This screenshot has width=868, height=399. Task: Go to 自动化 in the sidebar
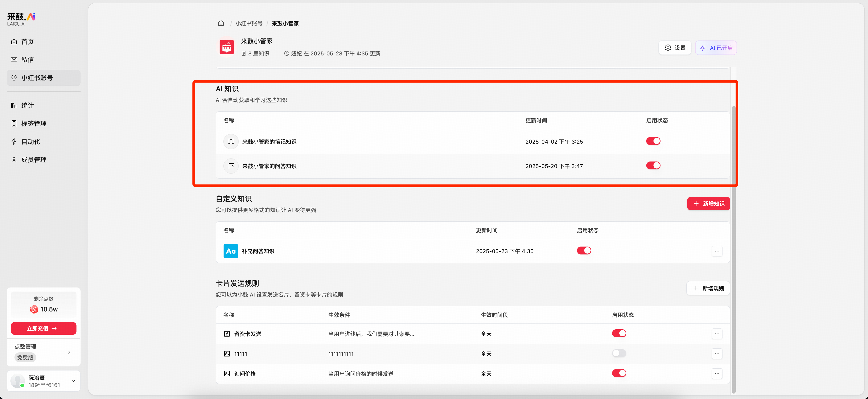tap(30, 141)
